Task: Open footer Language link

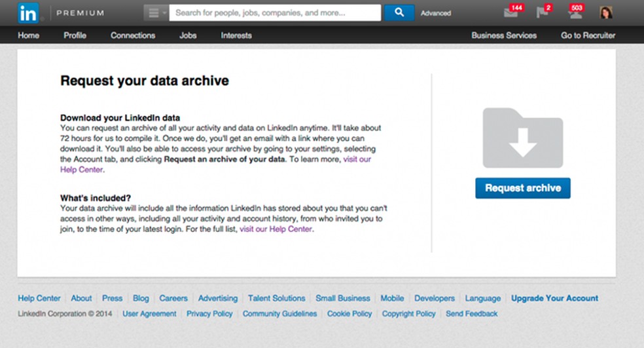Action: (x=483, y=298)
